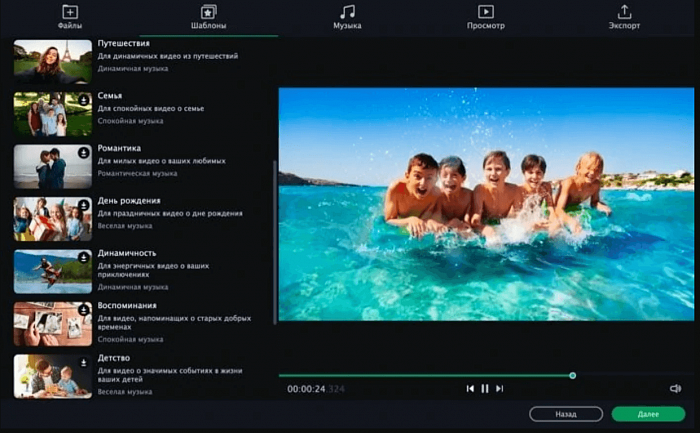The height and width of the screenshot is (433, 700).
Task: Download the День рождения template
Action: tap(84, 205)
